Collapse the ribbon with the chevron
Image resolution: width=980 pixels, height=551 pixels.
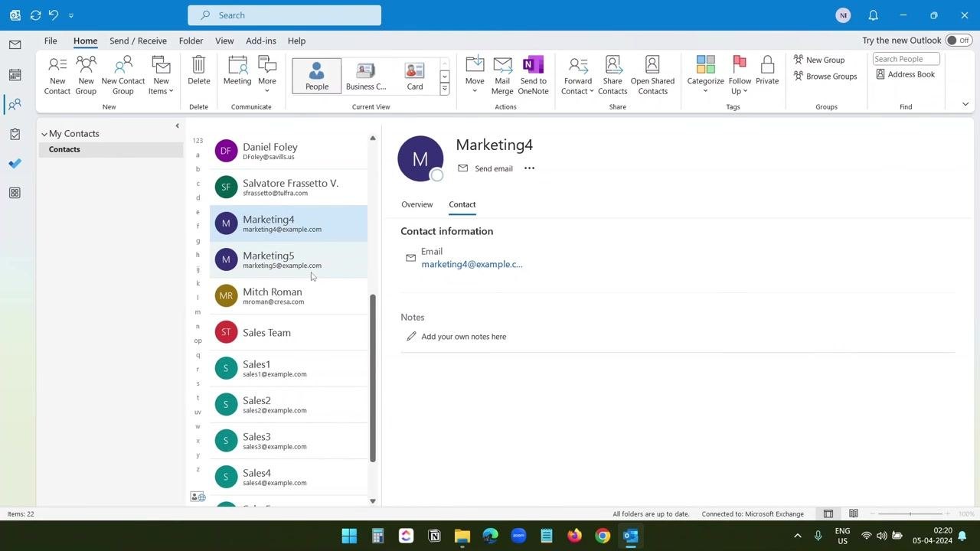(x=965, y=105)
